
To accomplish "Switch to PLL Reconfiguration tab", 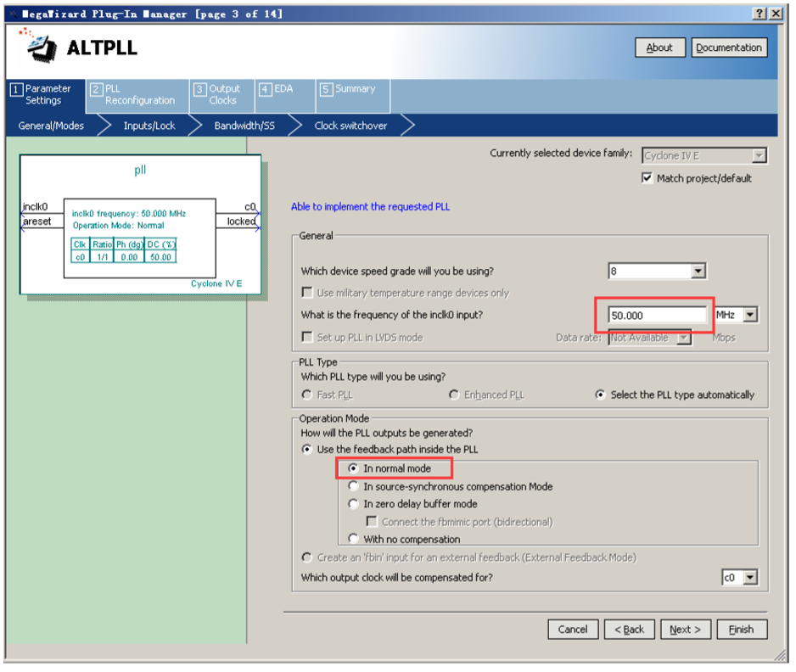I will (137, 95).
